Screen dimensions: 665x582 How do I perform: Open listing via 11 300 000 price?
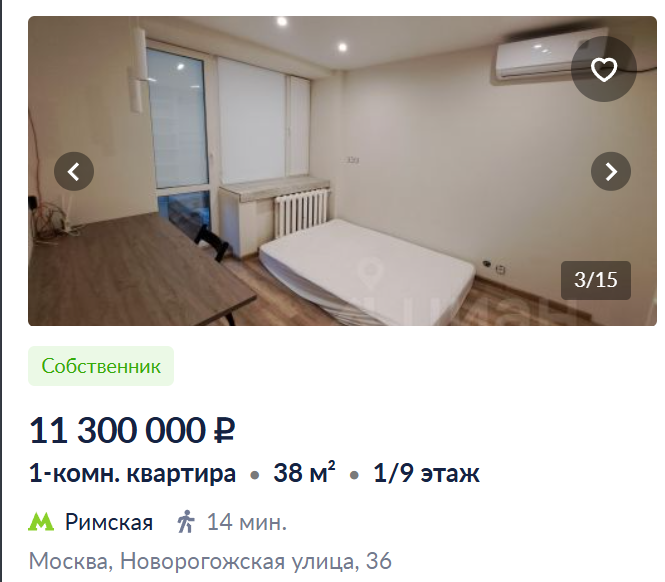coord(117,431)
